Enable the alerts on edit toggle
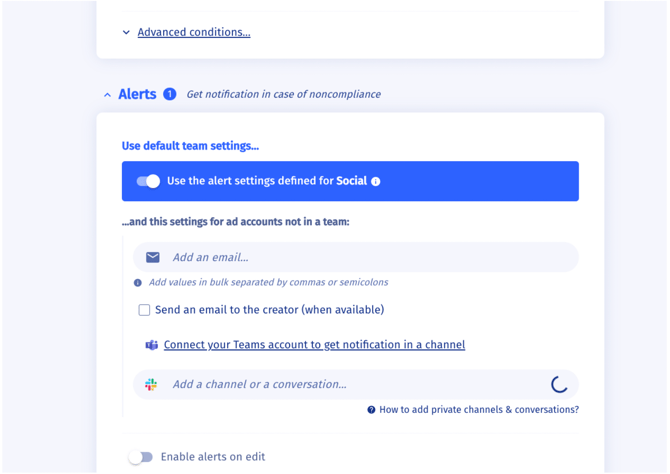Viewport: 670px width, 474px height. pos(141,457)
